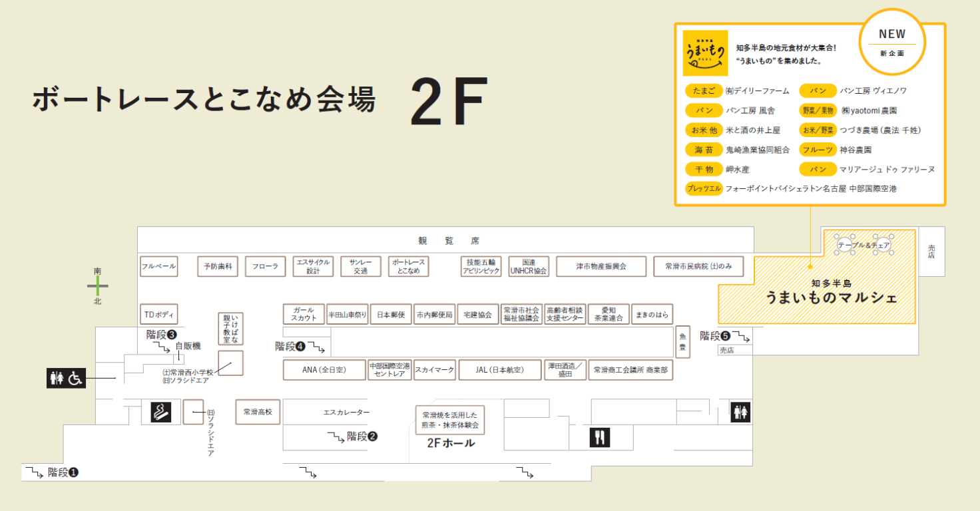Select the パン tag beside マリアージュ ドゥ ファリーヌ
The height and width of the screenshot is (511, 980).
[x=818, y=170]
